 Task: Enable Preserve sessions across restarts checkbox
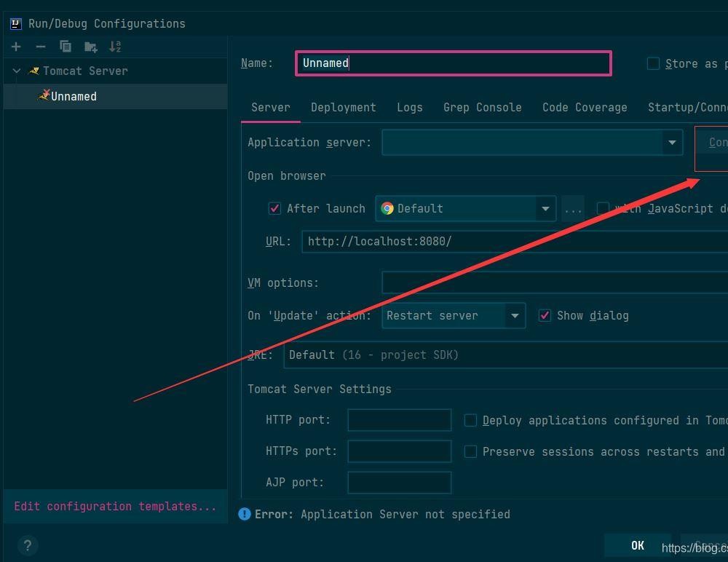click(471, 452)
